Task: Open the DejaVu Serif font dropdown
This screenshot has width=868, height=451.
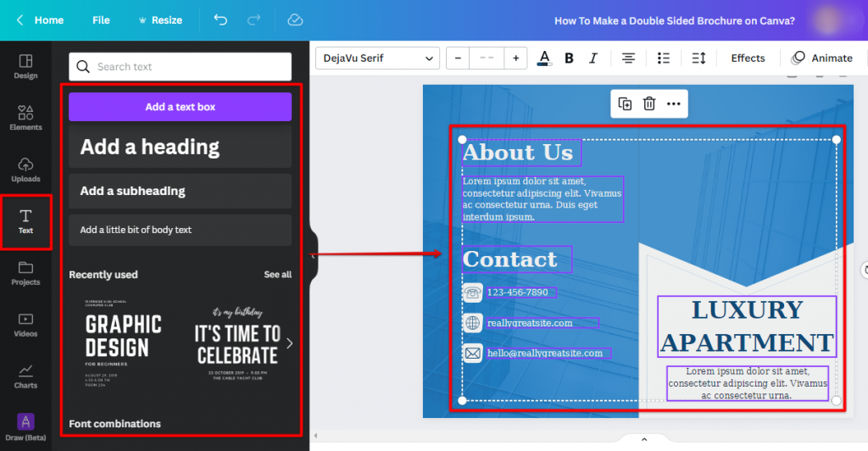Action: [x=377, y=58]
